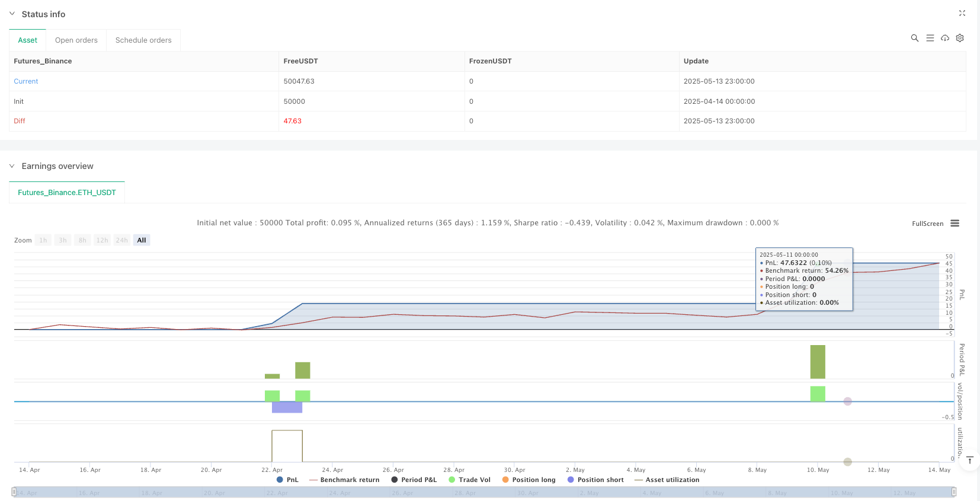Open the Schedule orders tab
Viewport: 980px width, 501px height.
[143, 40]
